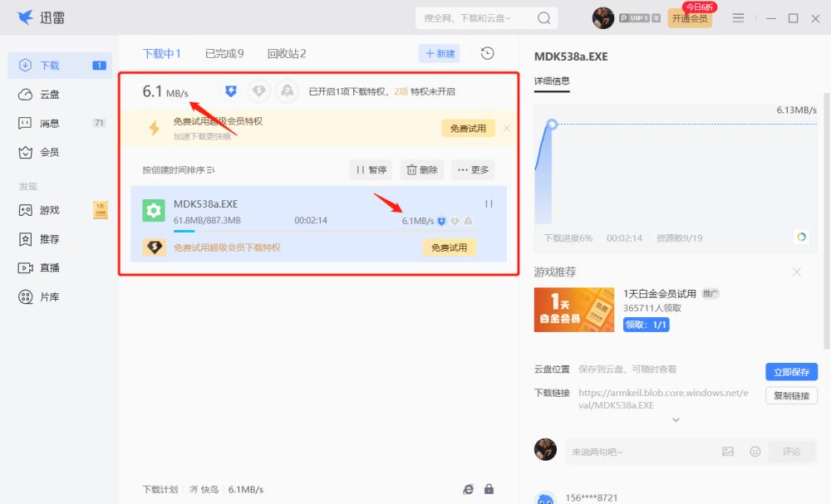Click the Xunlei bird logo
The height and width of the screenshot is (504, 831).
click(25, 17)
